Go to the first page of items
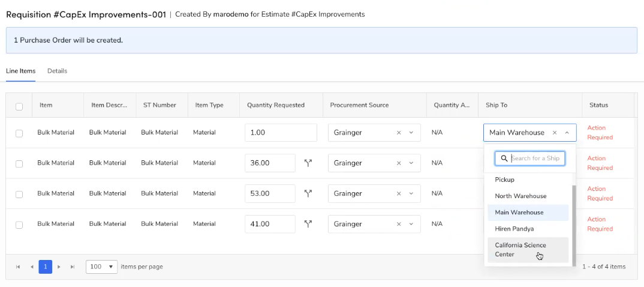Screen dimensions: 644x287 click(x=18, y=267)
